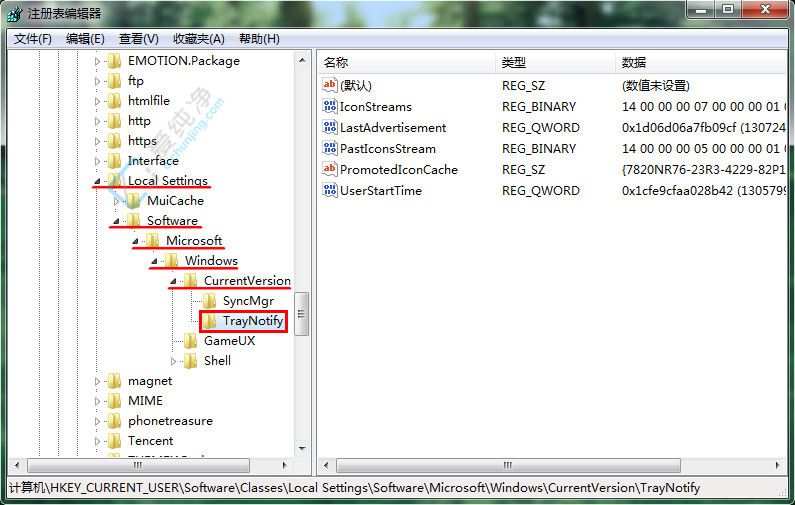The image size is (795, 505).
Task: Collapse the CurrentVersion key
Action: 173,281
